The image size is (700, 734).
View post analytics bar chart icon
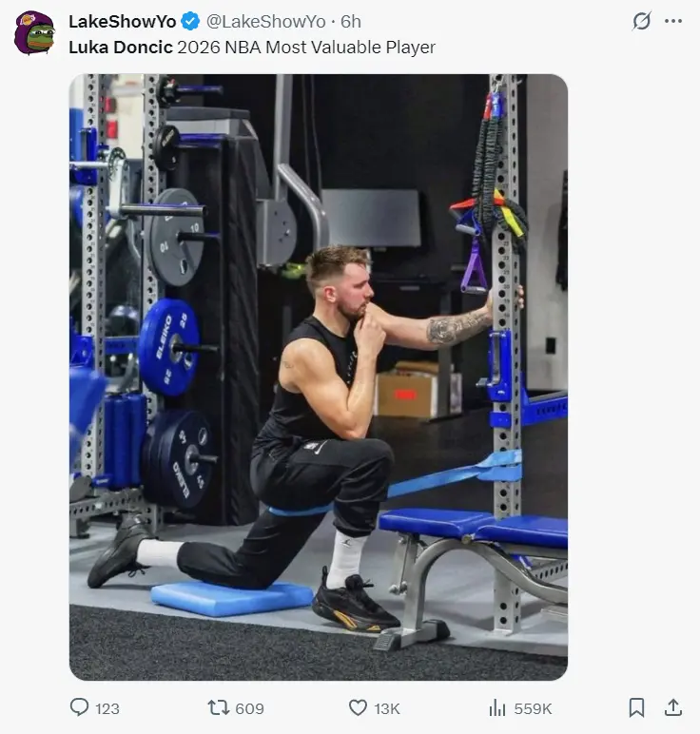[497, 707]
